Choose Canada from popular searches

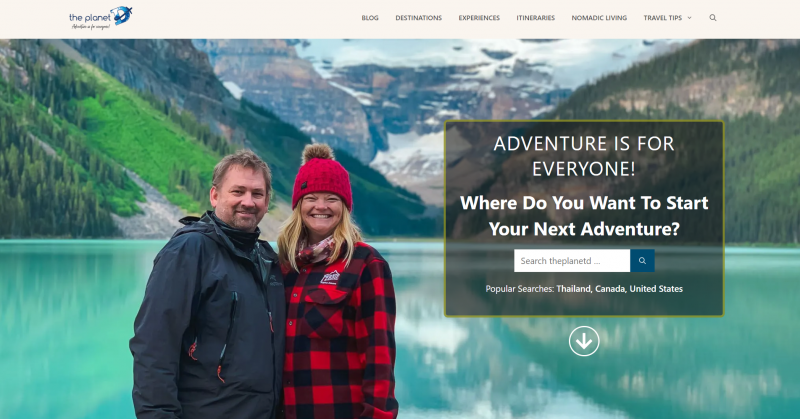pyautogui.click(x=610, y=289)
